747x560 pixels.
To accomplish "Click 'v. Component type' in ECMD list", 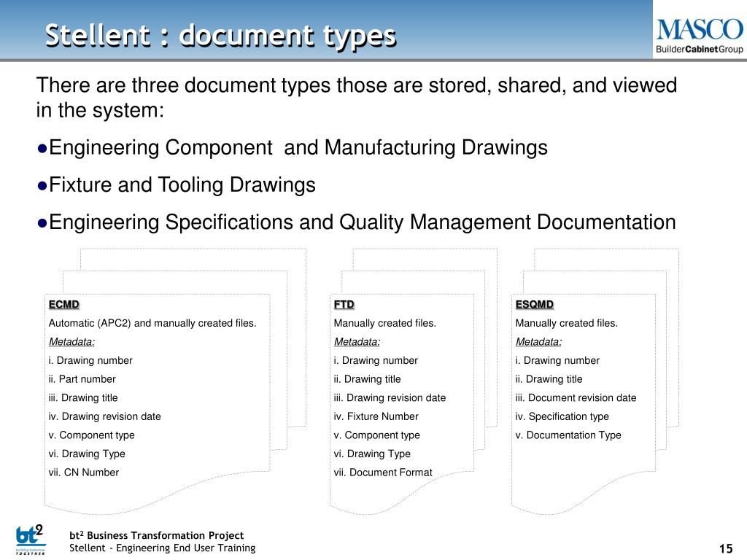I will [x=91, y=435].
